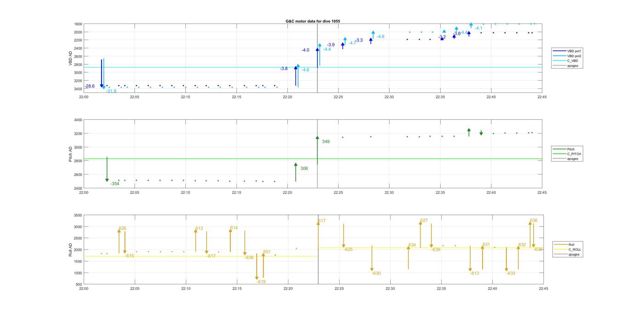Click the -3.3 VBD data label
The height and width of the screenshot is (319, 644).
coord(359,41)
